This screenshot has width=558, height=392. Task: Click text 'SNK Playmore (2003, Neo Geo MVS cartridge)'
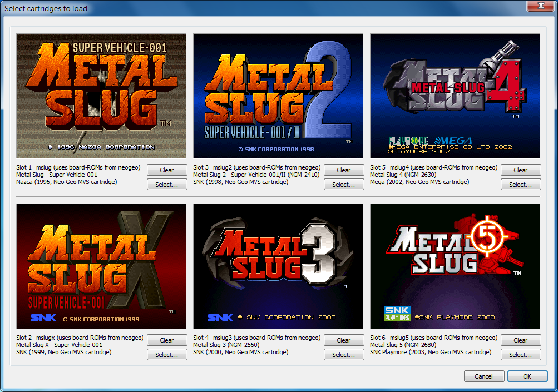pyautogui.click(x=431, y=352)
